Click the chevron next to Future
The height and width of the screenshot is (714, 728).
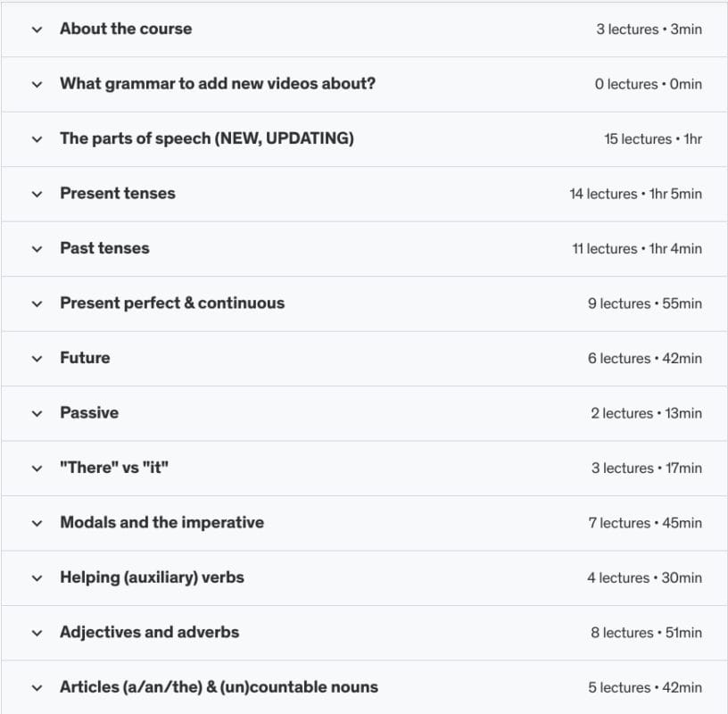coord(37,359)
